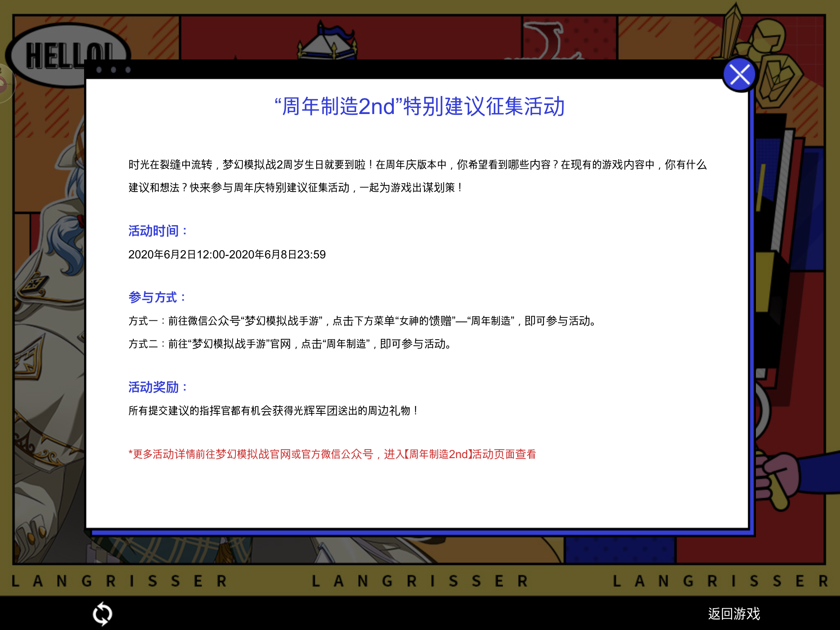Tap the 参与方式 heading
This screenshot has height=630, width=840.
tap(157, 297)
